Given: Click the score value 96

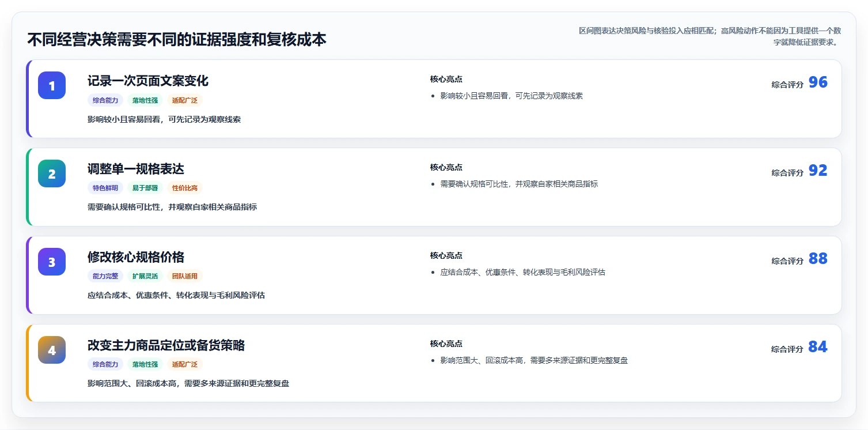Looking at the screenshot, I should (x=818, y=82).
